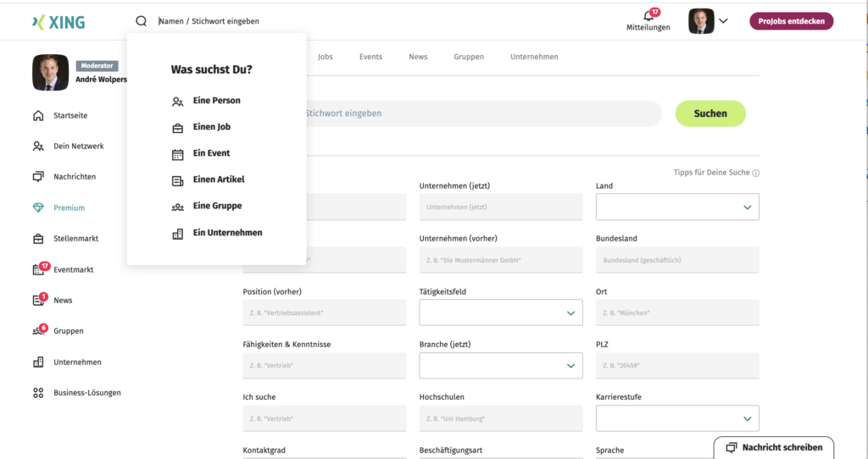Select the Premium diamond icon
The width and height of the screenshot is (868, 459).
(38, 207)
